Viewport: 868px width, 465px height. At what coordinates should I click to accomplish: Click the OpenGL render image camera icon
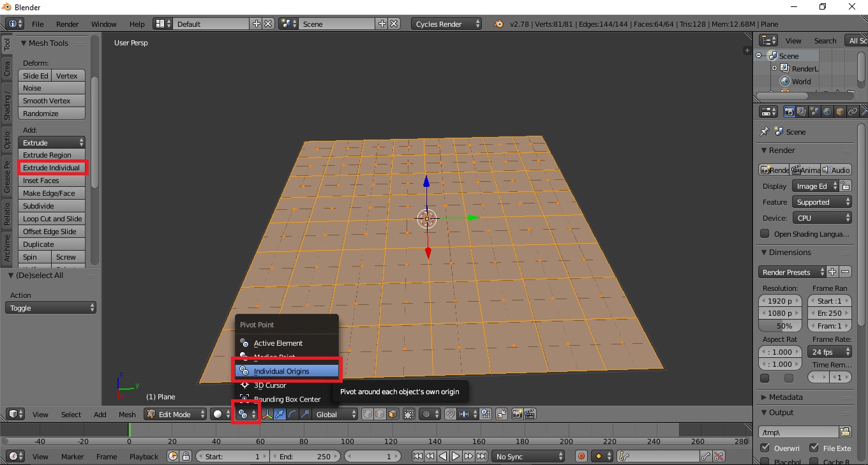pos(518,414)
